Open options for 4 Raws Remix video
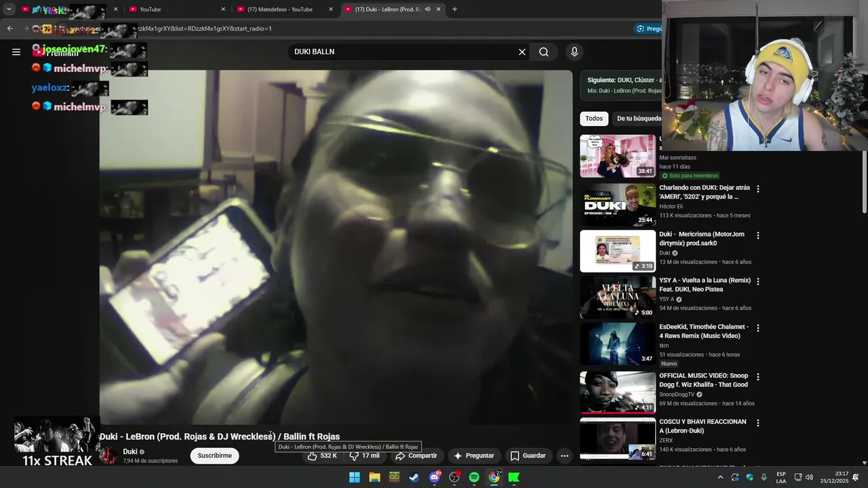Viewport: 868px width, 488px height. (x=758, y=328)
